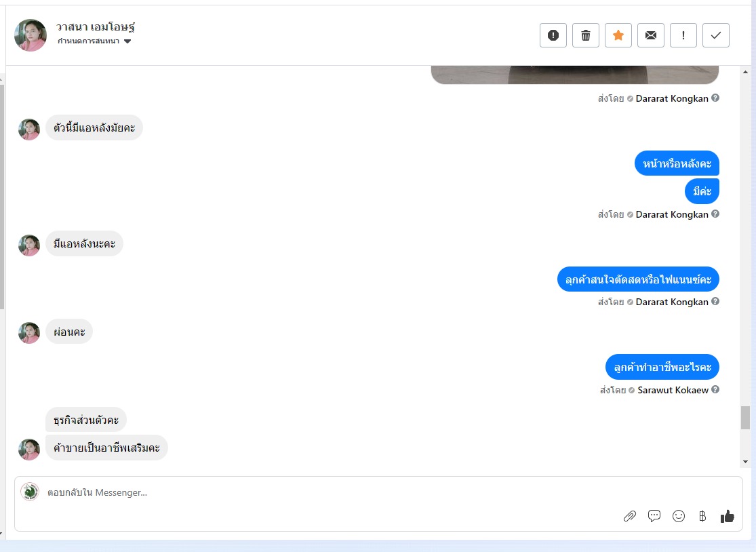This screenshot has width=756, height=552.
Task: Click the chat scrollbar down arrow
Action: (x=745, y=462)
